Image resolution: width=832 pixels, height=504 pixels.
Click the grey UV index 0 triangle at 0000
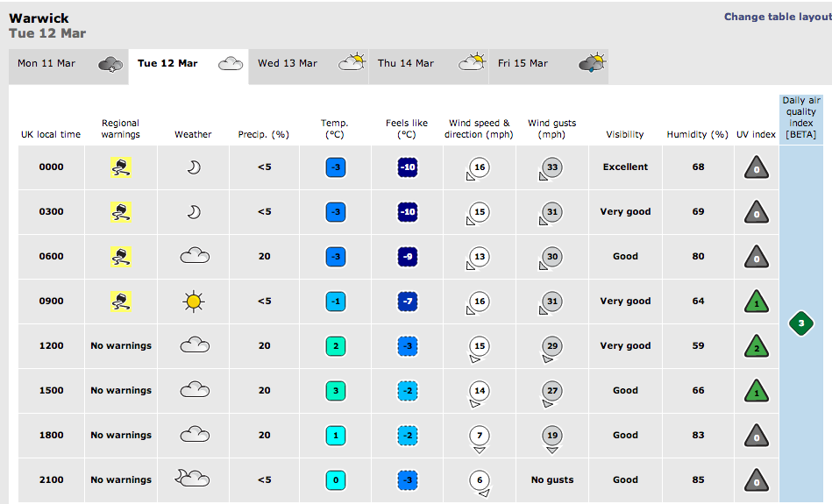(757, 167)
